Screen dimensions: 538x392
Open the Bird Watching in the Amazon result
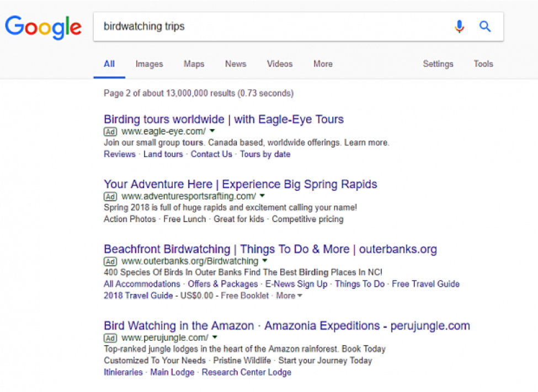coord(286,325)
